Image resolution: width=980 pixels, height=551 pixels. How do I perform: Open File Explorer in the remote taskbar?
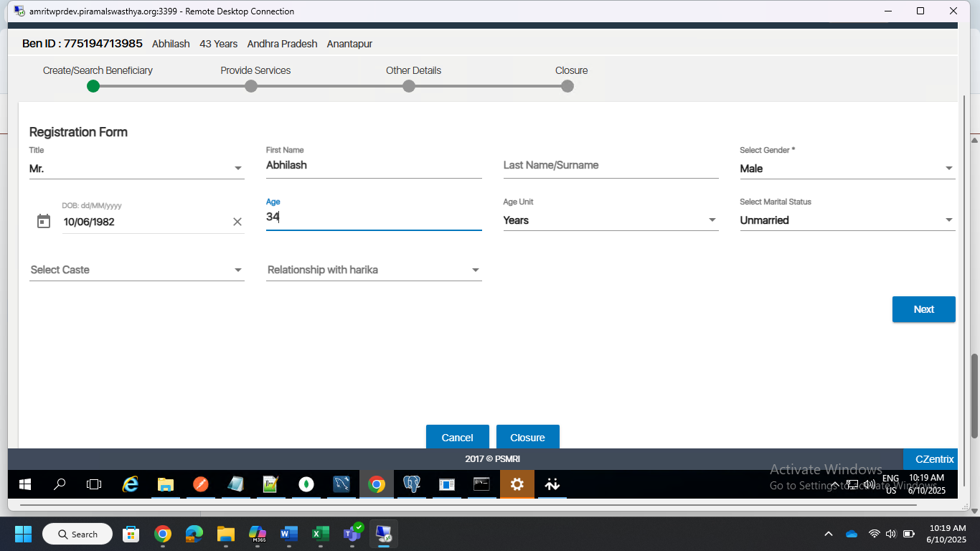pos(165,484)
